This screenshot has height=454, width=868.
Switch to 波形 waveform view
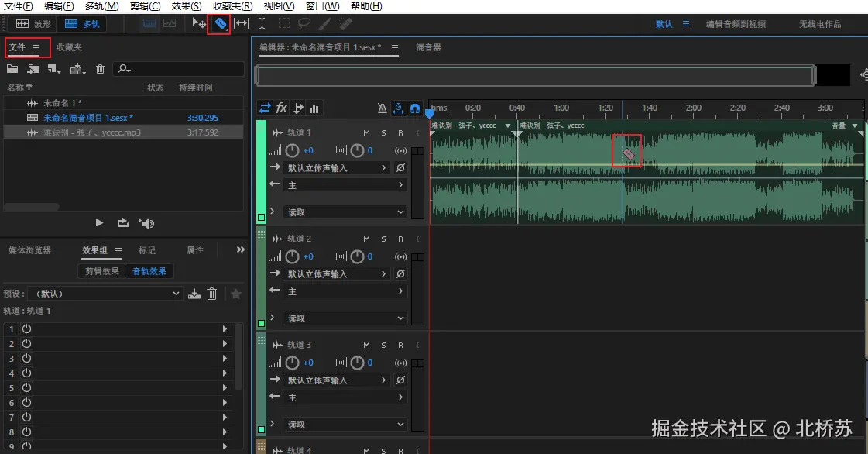coord(33,24)
